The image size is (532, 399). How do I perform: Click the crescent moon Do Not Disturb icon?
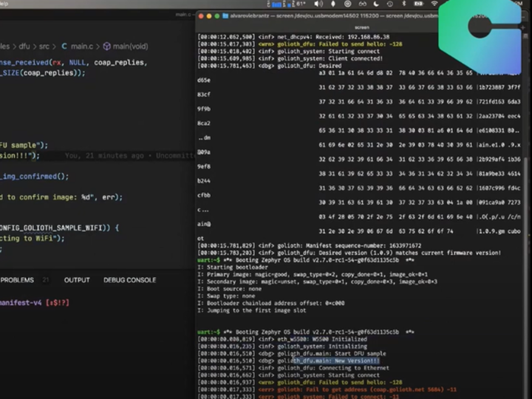[x=376, y=4]
